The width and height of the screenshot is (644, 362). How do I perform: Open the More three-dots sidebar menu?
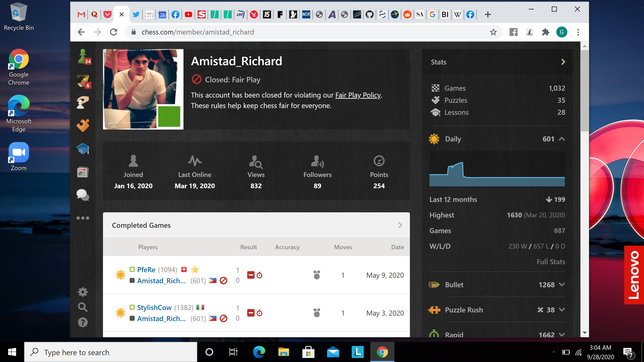click(83, 218)
